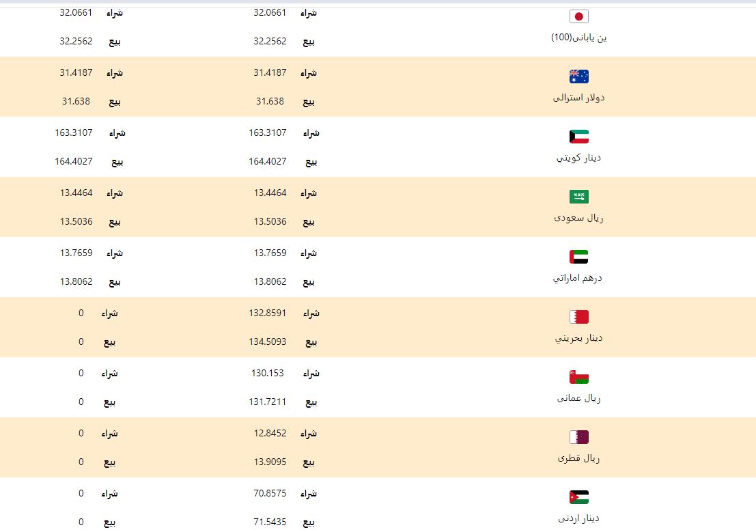756x532 pixels.
Task: Click the UAE flag icon
Action: pyautogui.click(x=578, y=257)
